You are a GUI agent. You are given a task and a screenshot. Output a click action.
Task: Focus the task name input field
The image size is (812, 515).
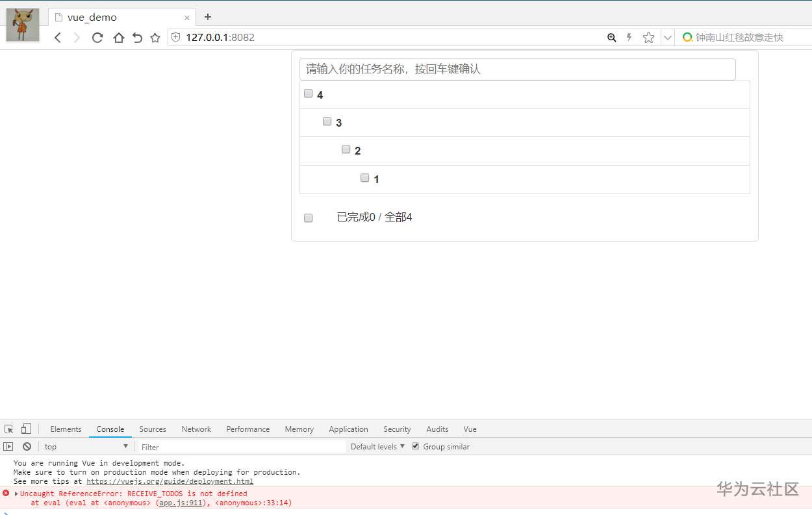point(517,69)
